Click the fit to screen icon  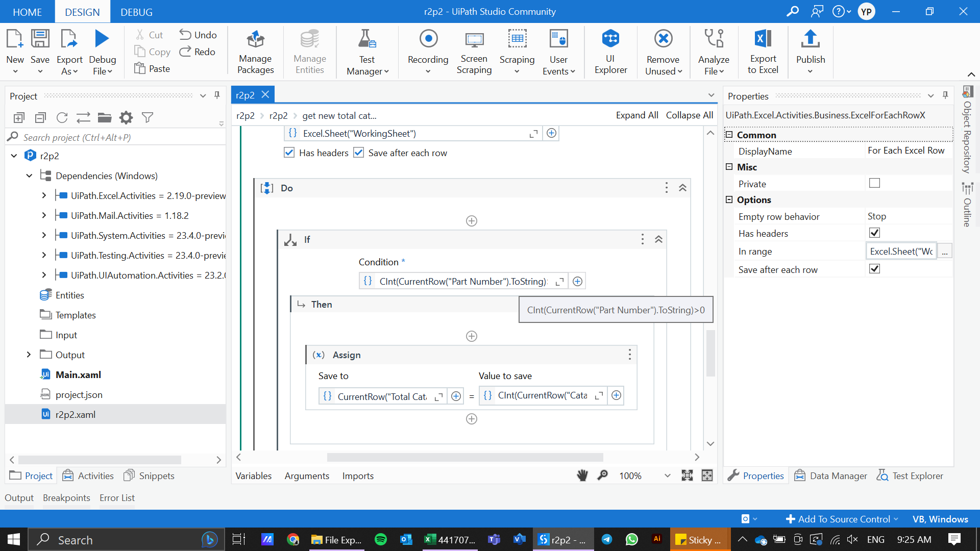coord(687,475)
